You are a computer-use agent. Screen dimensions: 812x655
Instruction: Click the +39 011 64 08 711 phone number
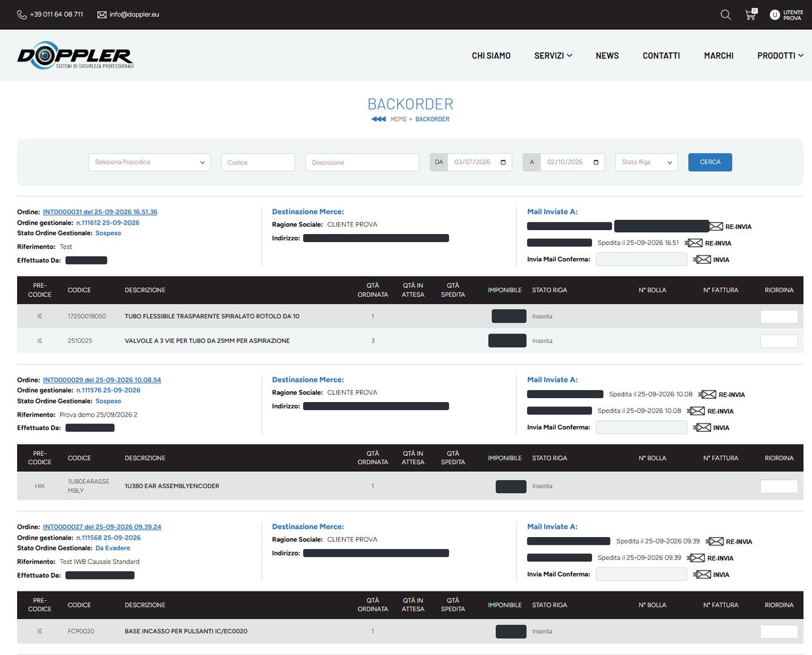56,15
